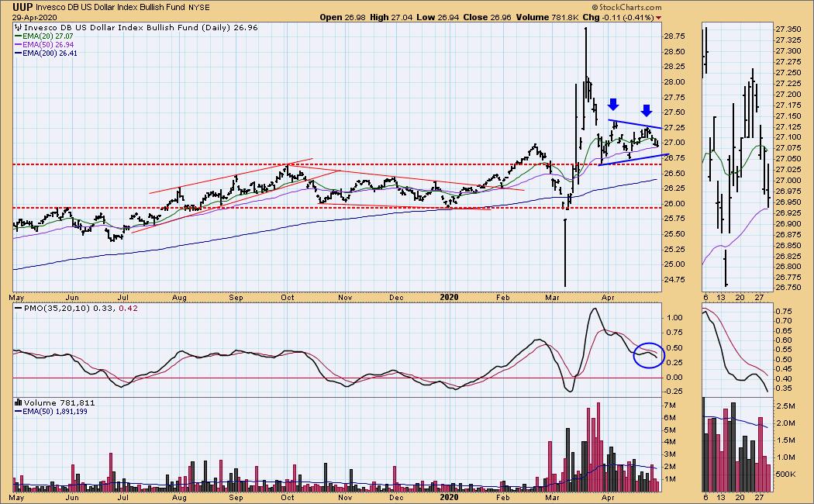Click the 7M volume axis label

tap(669, 406)
